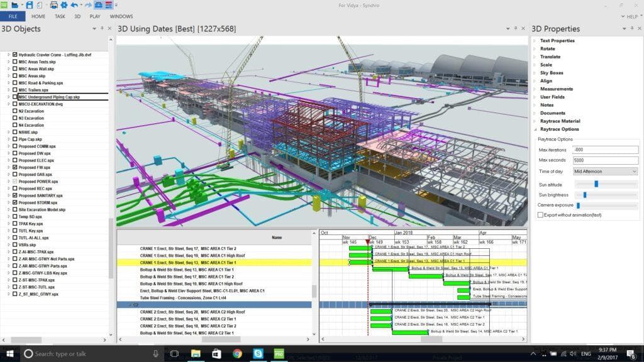
Task: Enable the MSC Trailers.spx checkbox
Action: [x=15, y=90]
